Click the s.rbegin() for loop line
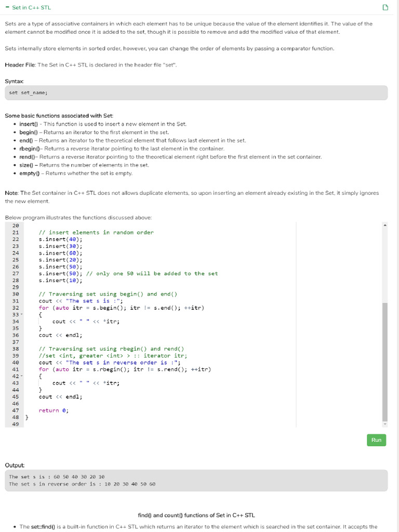 coord(124,369)
